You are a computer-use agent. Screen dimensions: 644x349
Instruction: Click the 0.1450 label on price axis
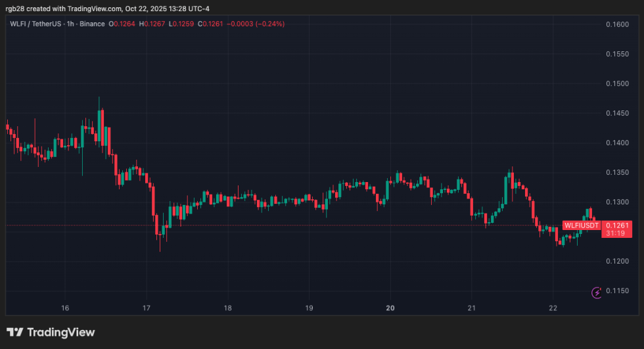coord(617,113)
